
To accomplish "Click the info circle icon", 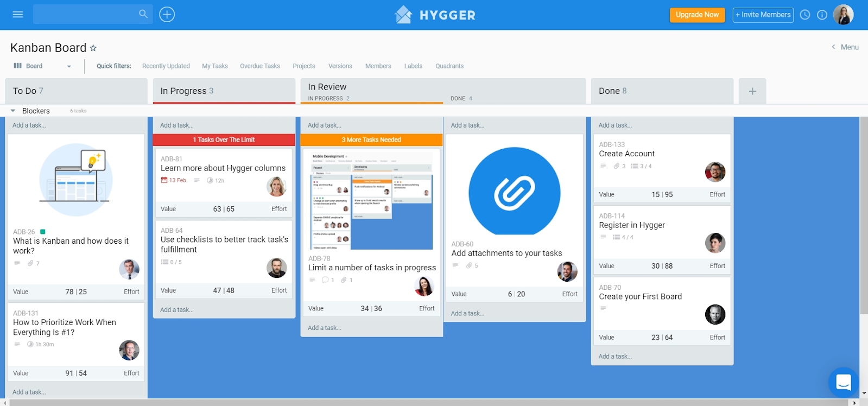I will click(822, 15).
